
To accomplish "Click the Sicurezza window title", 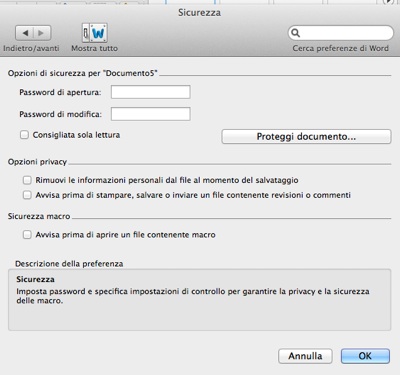I will pyautogui.click(x=199, y=13).
